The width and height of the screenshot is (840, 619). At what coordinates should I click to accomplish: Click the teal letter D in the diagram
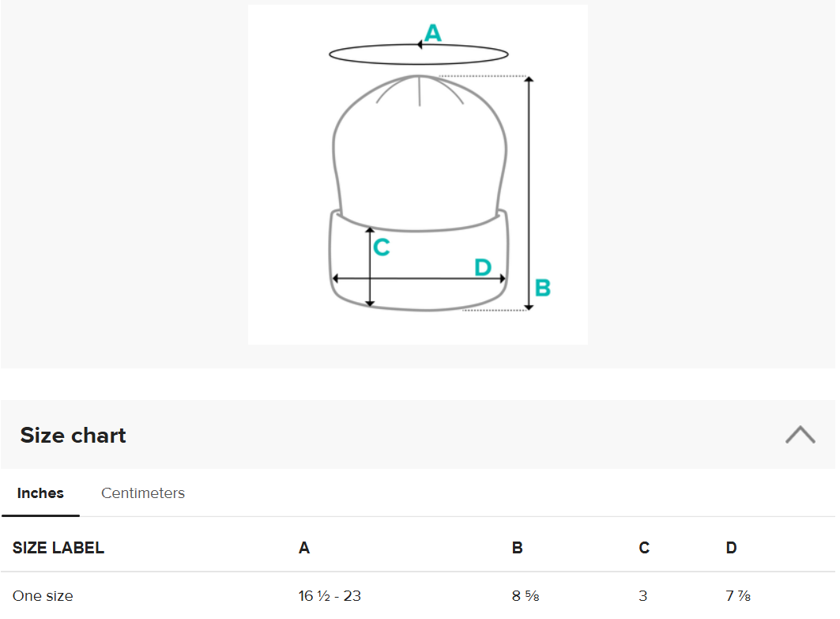pos(483,267)
